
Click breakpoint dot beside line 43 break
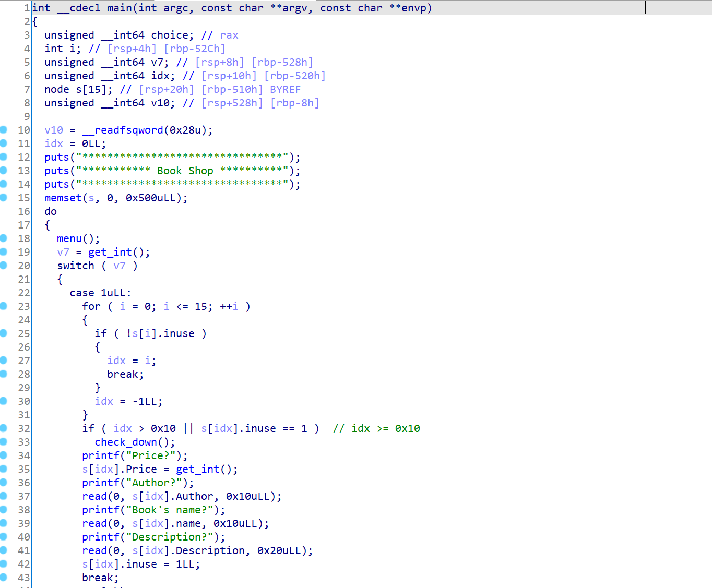click(x=4, y=577)
